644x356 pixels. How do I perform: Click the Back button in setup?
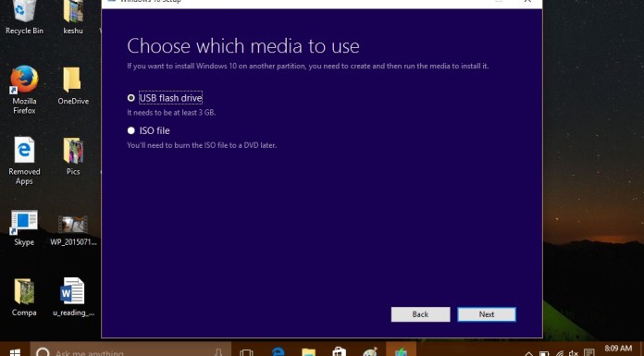pos(420,314)
